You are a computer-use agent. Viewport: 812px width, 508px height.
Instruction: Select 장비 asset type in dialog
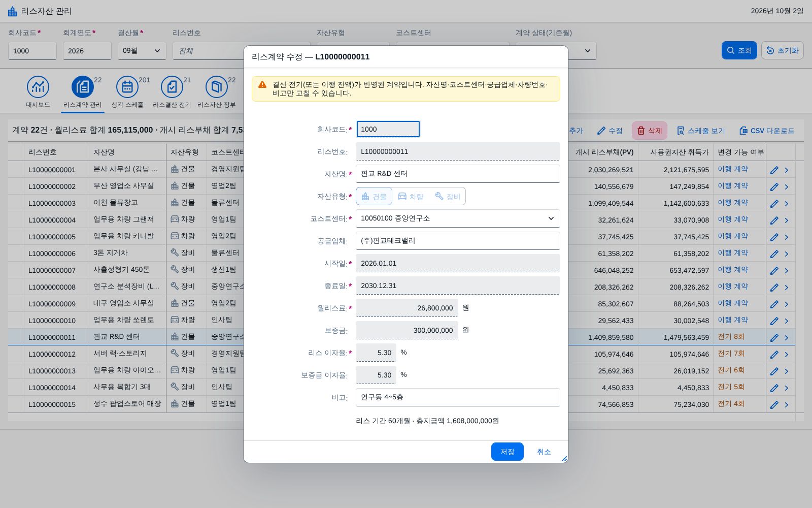(448, 196)
